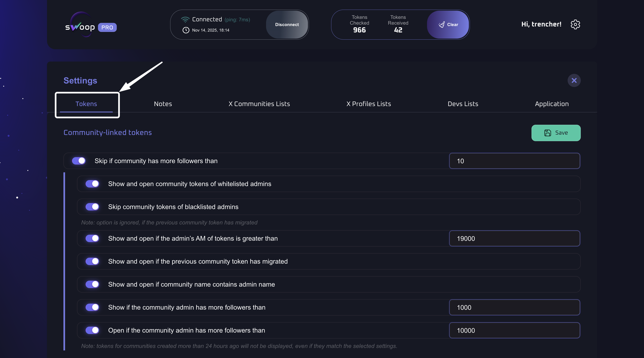644x358 pixels.
Task: Switch to the Notes tab
Action: (163, 104)
